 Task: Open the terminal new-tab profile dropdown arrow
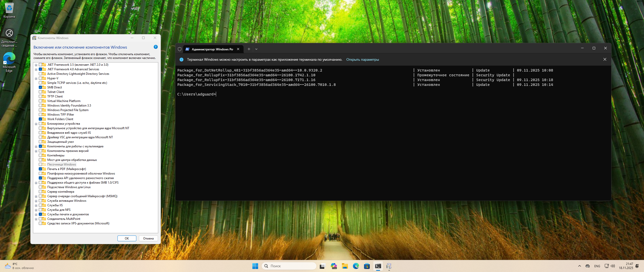256,49
